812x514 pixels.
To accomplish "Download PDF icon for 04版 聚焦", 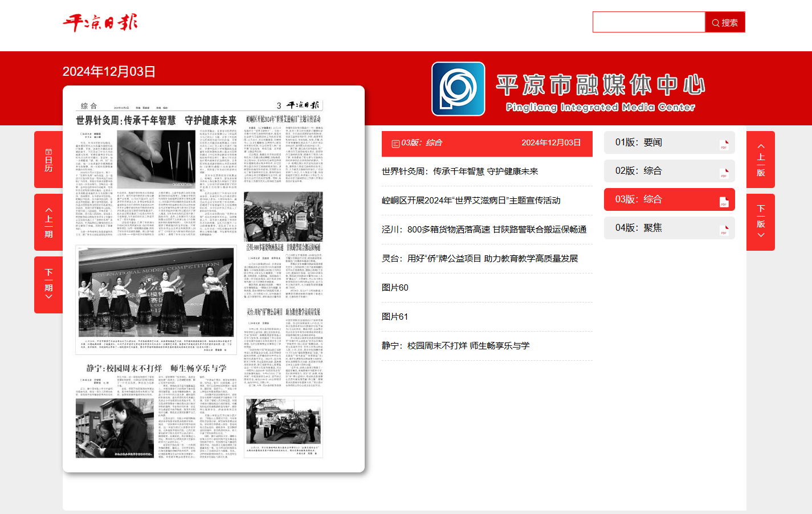I will pyautogui.click(x=724, y=230).
